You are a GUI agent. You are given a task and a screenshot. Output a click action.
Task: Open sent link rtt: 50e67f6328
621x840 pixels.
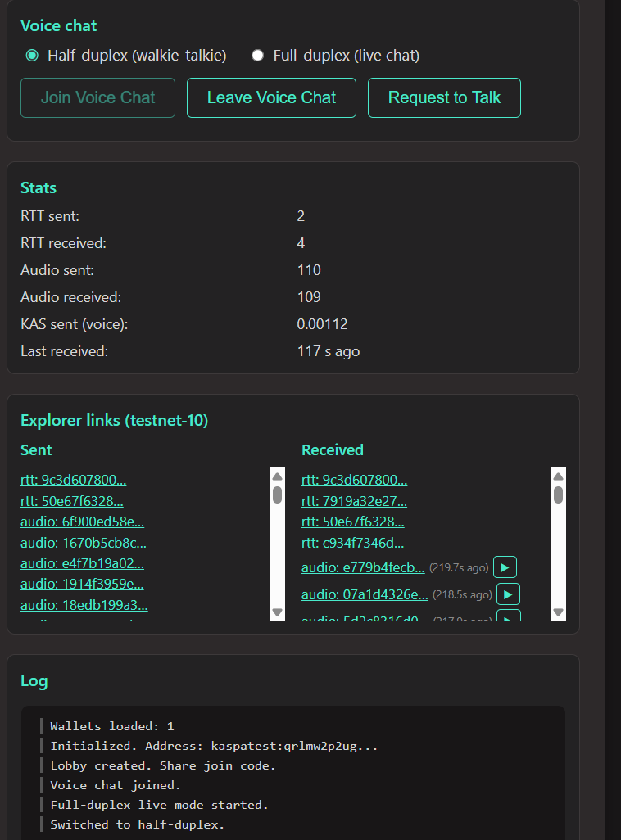click(x=72, y=501)
